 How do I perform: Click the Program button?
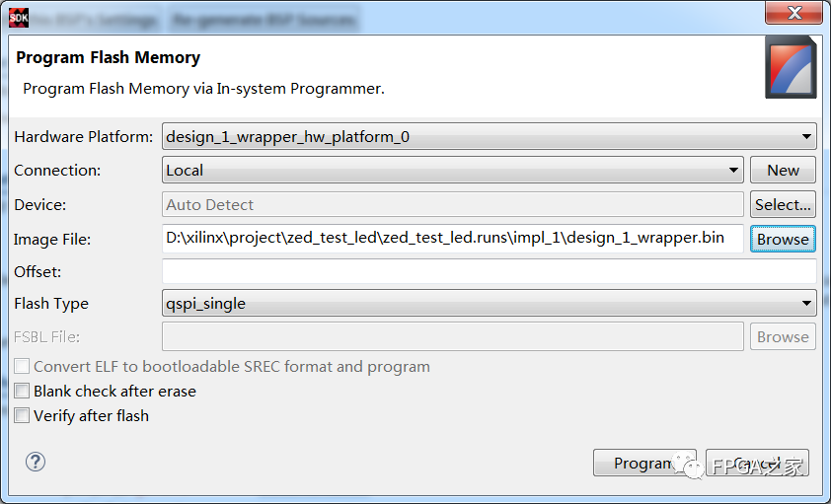click(x=643, y=464)
